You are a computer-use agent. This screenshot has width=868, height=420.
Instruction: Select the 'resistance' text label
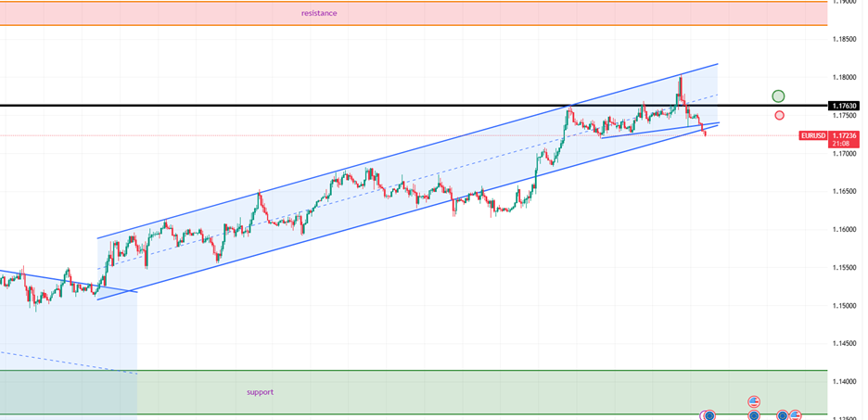[319, 13]
